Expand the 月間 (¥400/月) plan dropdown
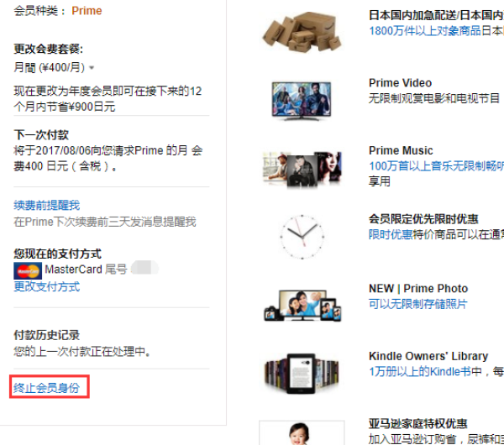The width and height of the screenshot is (504, 445). 54,67
